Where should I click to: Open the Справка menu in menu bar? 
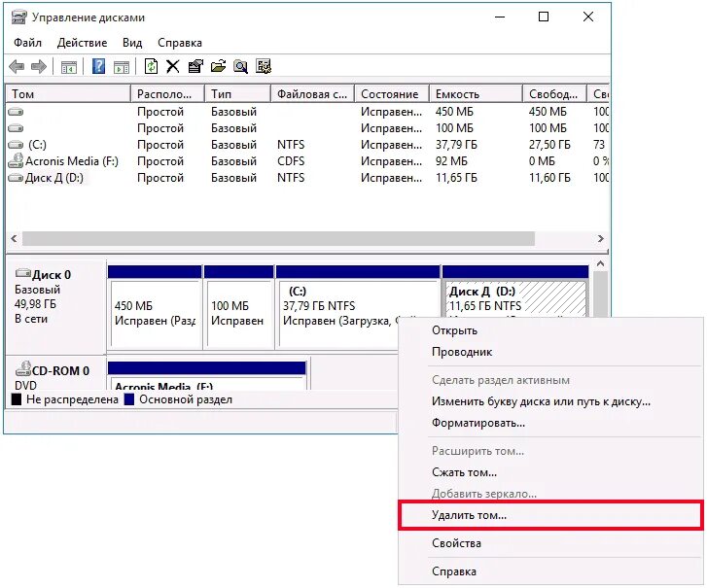(180, 43)
